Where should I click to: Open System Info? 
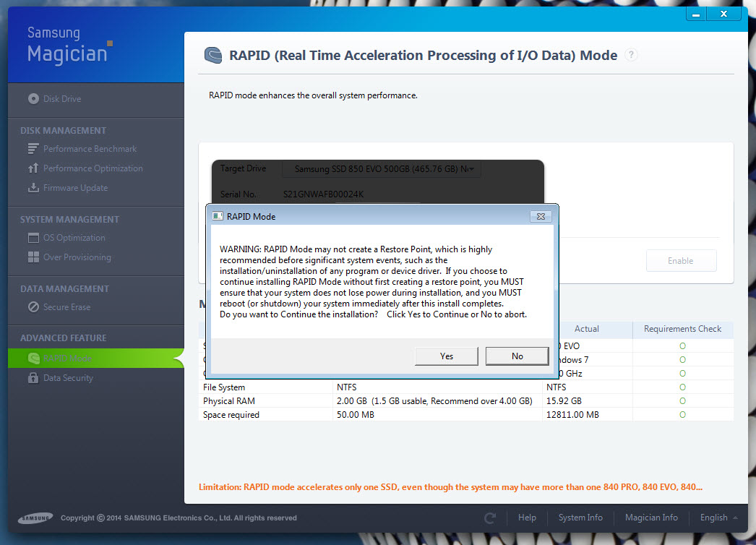(x=580, y=518)
